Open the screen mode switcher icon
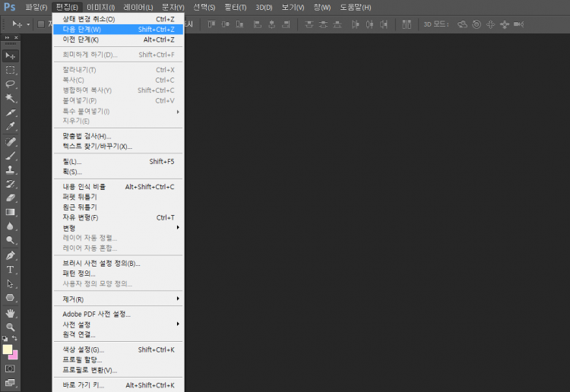The image size is (570, 392). [x=11, y=383]
